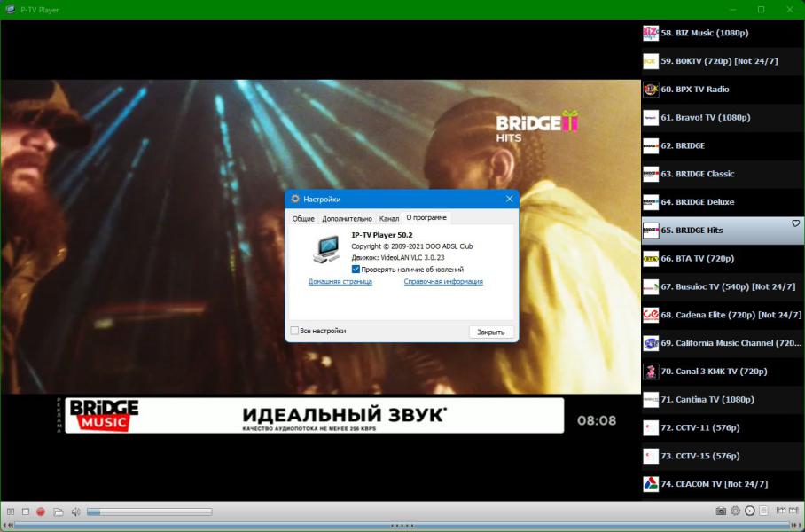Adjust the volume slider

click(149, 512)
